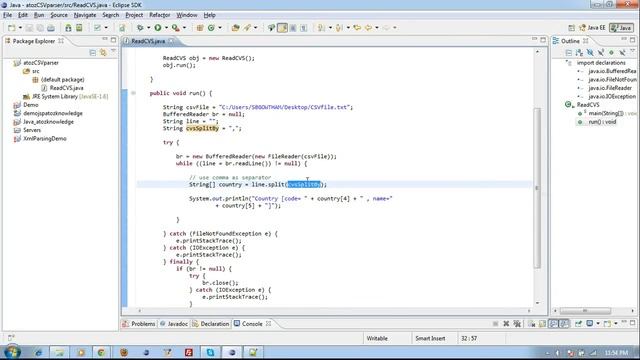Collapse All in Package Explorer
Image resolution: width=640 pixels, height=360 pixels.
point(93,53)
